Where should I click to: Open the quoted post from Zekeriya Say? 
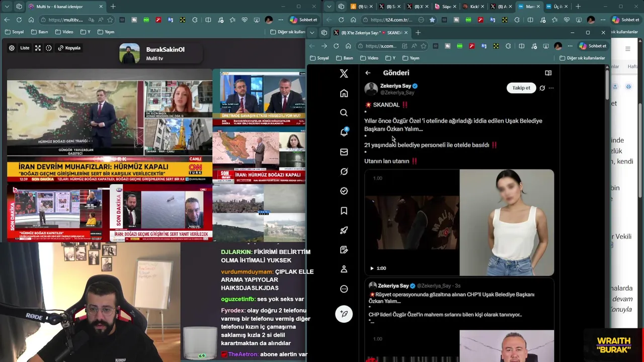pos(459,321)
